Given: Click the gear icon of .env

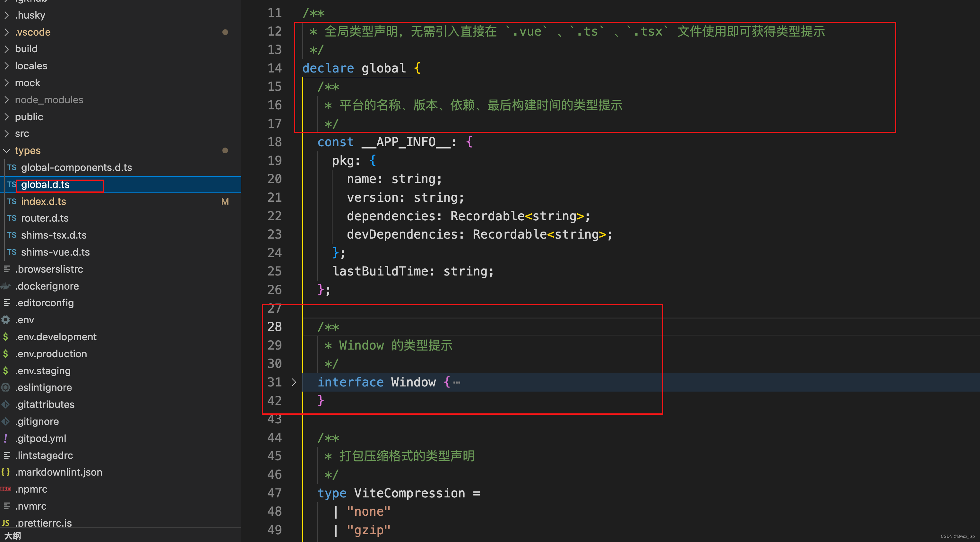Looking at the screenshot, I should point(6,320).
